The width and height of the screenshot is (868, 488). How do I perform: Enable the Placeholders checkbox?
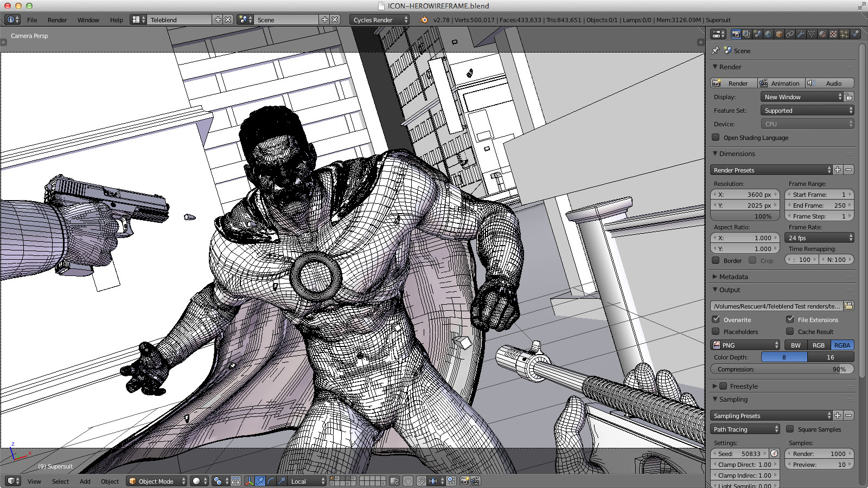coord(716,331)
